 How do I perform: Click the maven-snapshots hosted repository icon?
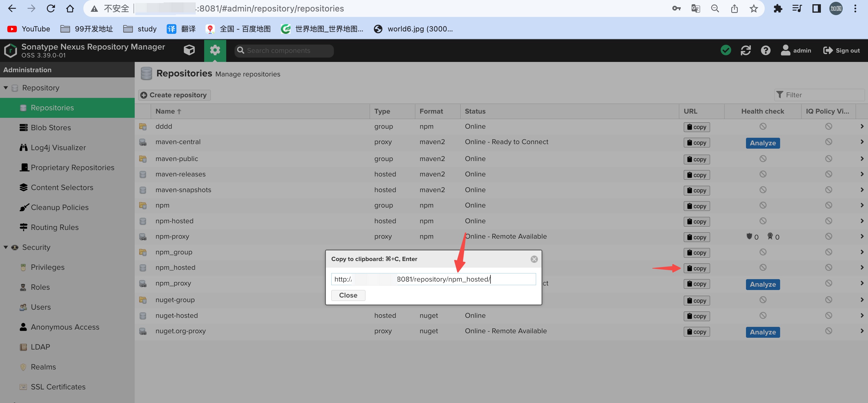(143, 190)
